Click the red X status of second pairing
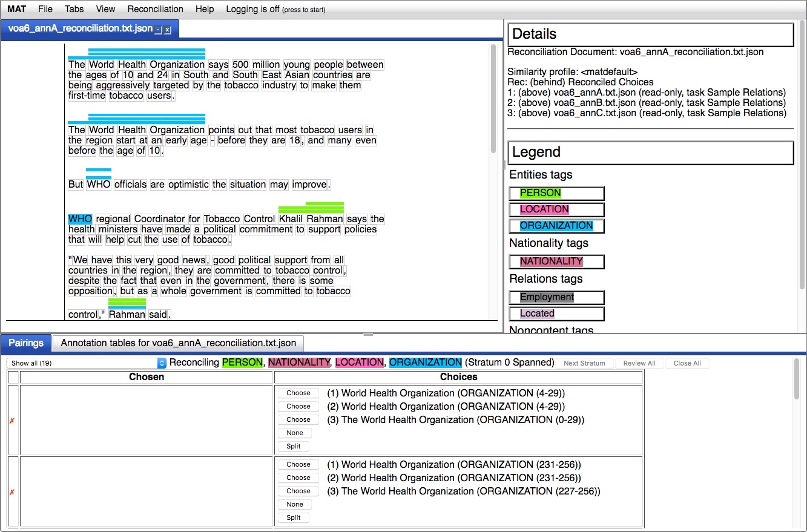This screenshot has height=532, width=807. (12, 492)
